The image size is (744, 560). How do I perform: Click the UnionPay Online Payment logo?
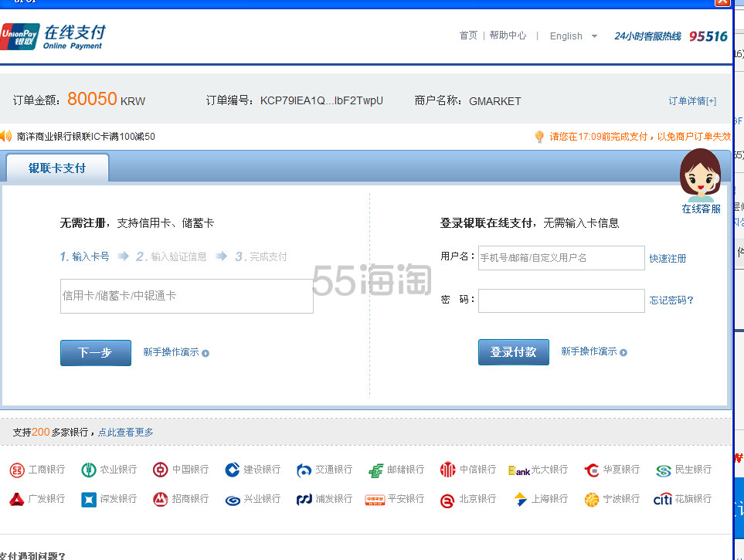(53, 36)
